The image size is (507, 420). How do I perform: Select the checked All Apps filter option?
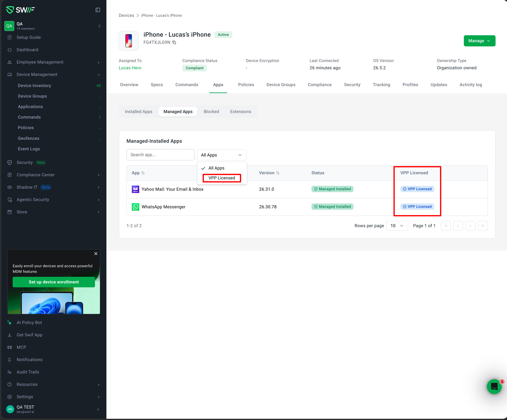point(222,168)
